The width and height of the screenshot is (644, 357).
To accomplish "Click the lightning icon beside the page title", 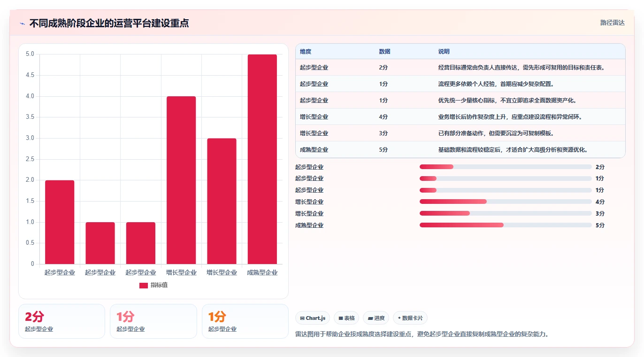I will click(23, 23).
